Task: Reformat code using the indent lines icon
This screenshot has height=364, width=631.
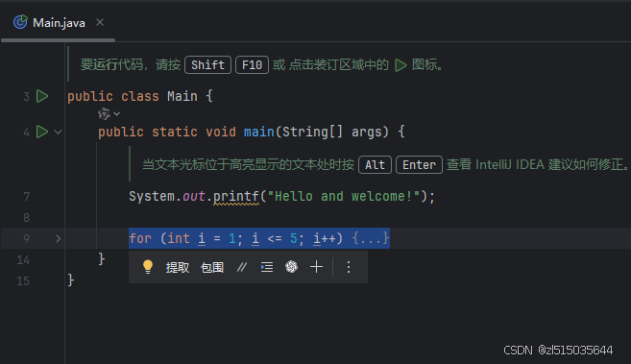Action: point(266,267)
